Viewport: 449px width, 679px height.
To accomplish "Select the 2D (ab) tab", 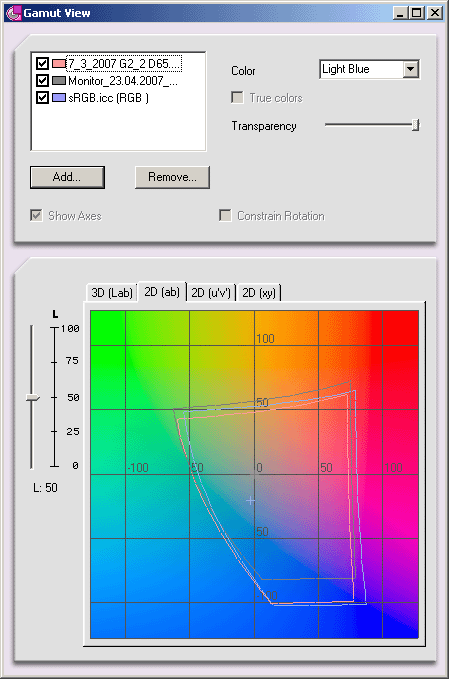I will [x=162, y=292].
